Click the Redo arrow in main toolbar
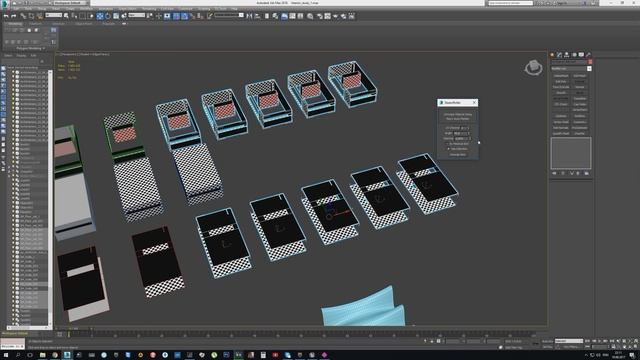Viewport: 640px width, 360px height. coord(13,16)
